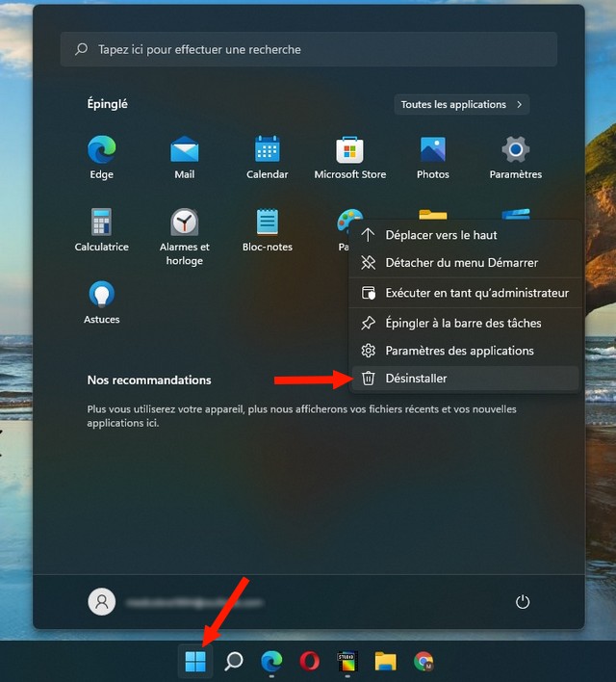
Task: Open Toutes les applications
Action: point(462,104)
